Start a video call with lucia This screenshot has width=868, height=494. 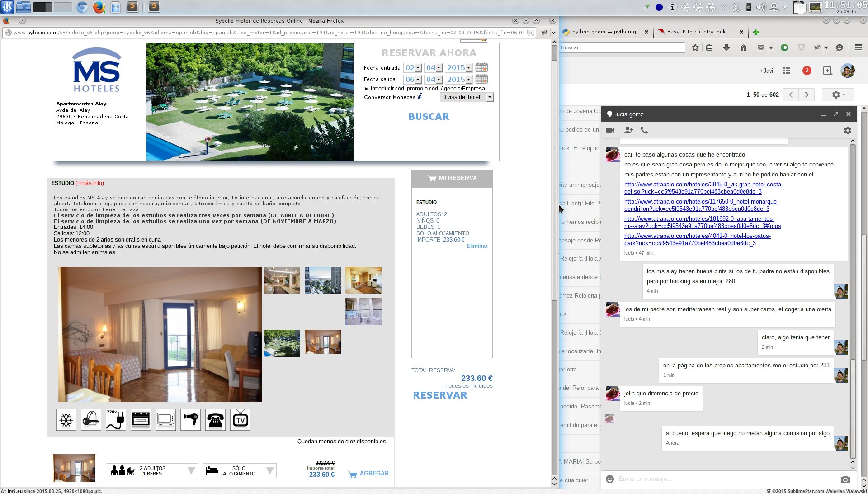(x=610, y=130)
